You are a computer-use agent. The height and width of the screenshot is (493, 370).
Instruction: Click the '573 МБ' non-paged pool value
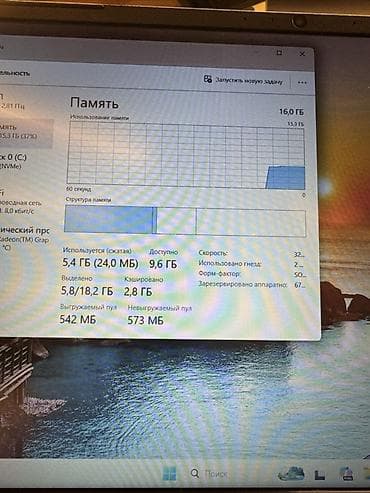point(146,320)
